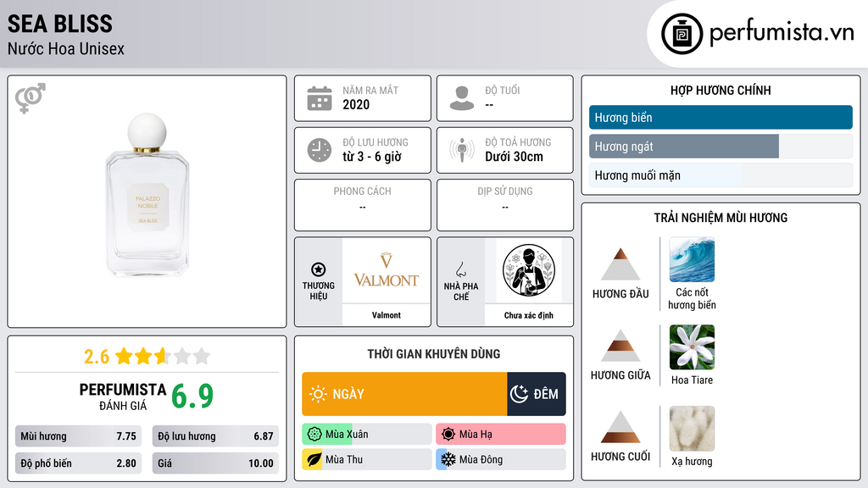
Task: Click the perfumer illustration icon
Action: pos(529,270)
